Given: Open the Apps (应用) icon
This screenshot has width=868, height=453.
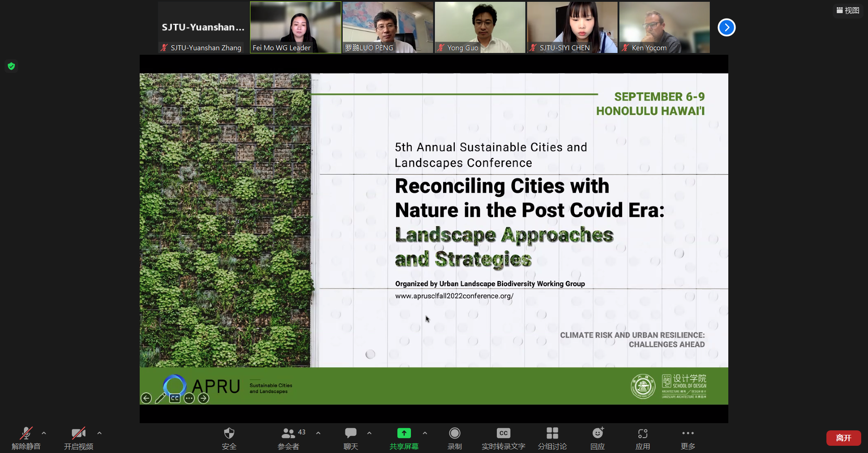Looking at the screenshot, I should coord(642,434).
